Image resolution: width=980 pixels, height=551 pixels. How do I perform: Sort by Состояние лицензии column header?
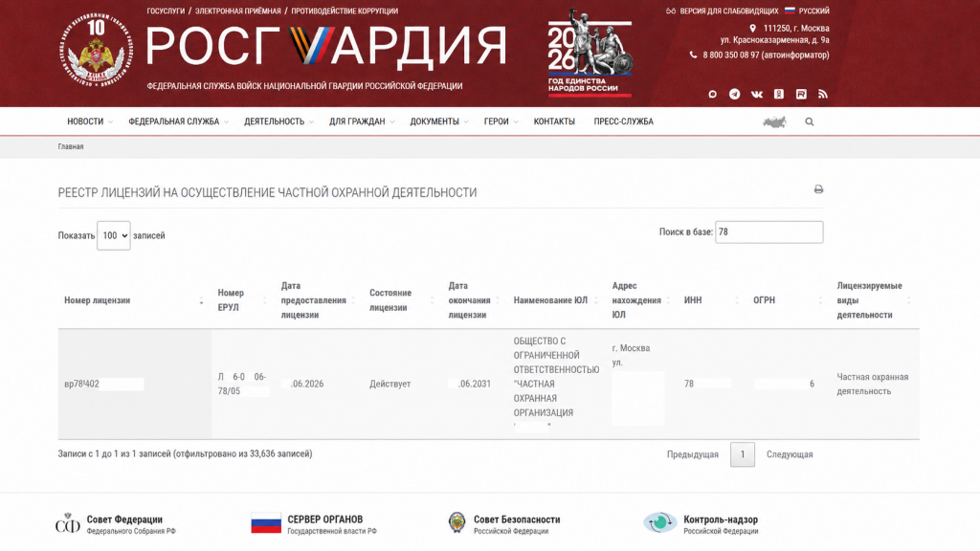coord(402,300)
